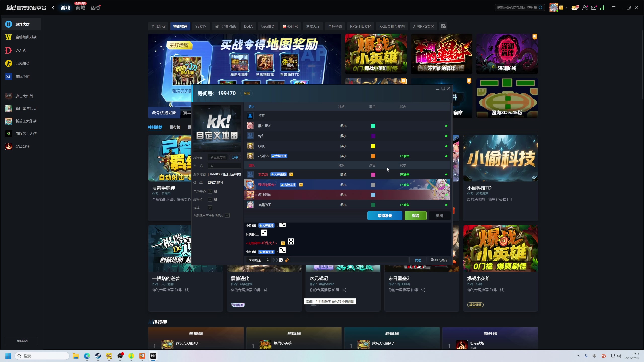Screen dimensions: 644x362
Task: Select player row 拆黑的王
Action: pyautogui.click(x=347, y=205)
